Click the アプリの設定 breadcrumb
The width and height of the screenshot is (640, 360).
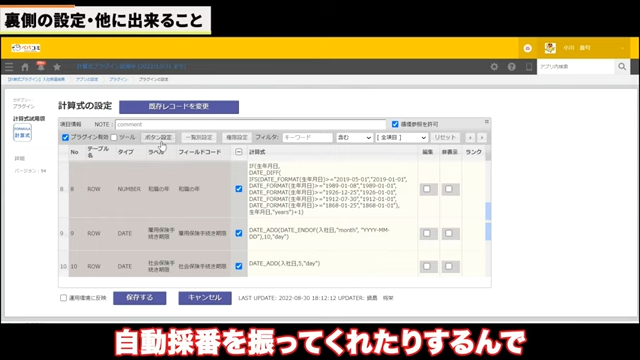tap(87, 79)
